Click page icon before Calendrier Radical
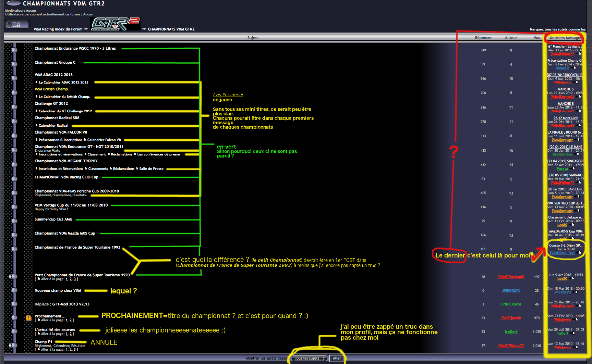The width and height of the screenshot is (592, 364). click(36, 125)
